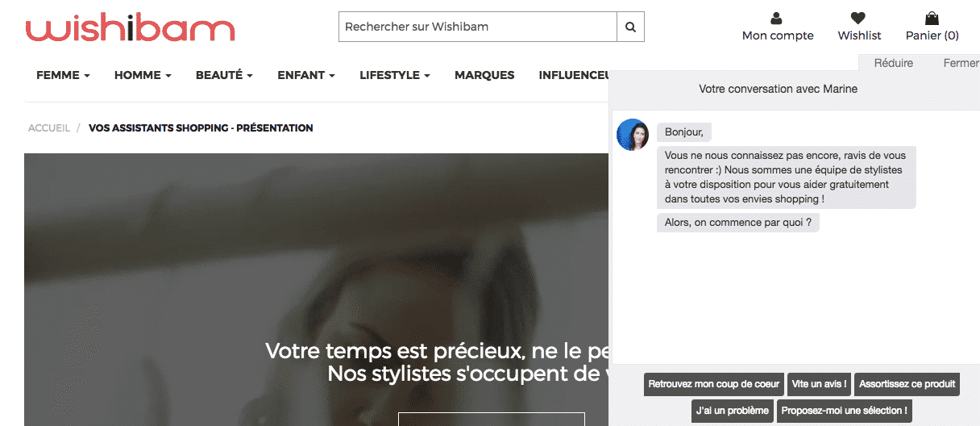The height and width of the screenshot is (426, 980).
Task: Expand the HOMME dropdown menu
Action: click(x=143, y=75)
